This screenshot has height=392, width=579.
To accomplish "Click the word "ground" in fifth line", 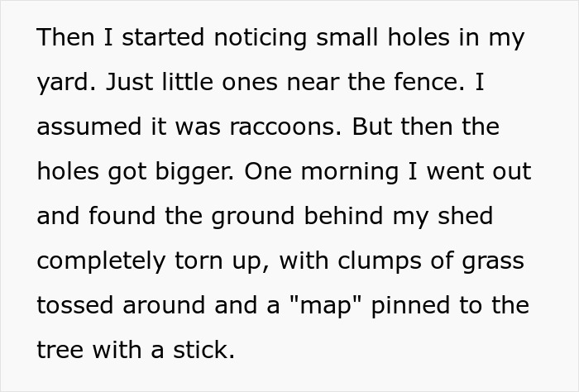I will coord(253,217).
